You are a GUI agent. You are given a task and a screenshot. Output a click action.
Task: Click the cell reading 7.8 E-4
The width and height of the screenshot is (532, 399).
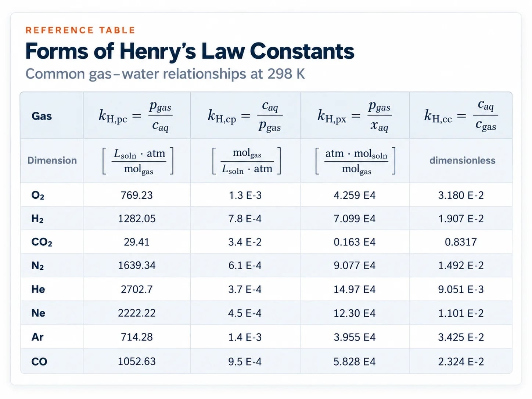pos(245,219)
